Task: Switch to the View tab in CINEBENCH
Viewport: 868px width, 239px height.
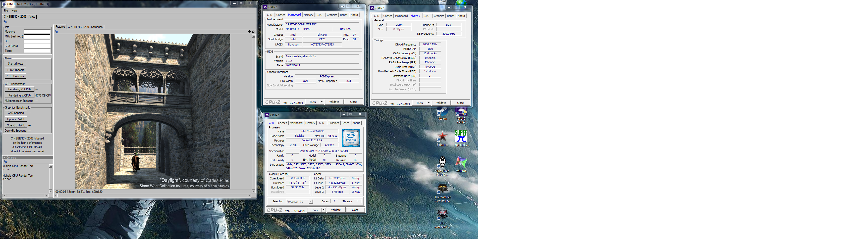Action: point(32,17)
